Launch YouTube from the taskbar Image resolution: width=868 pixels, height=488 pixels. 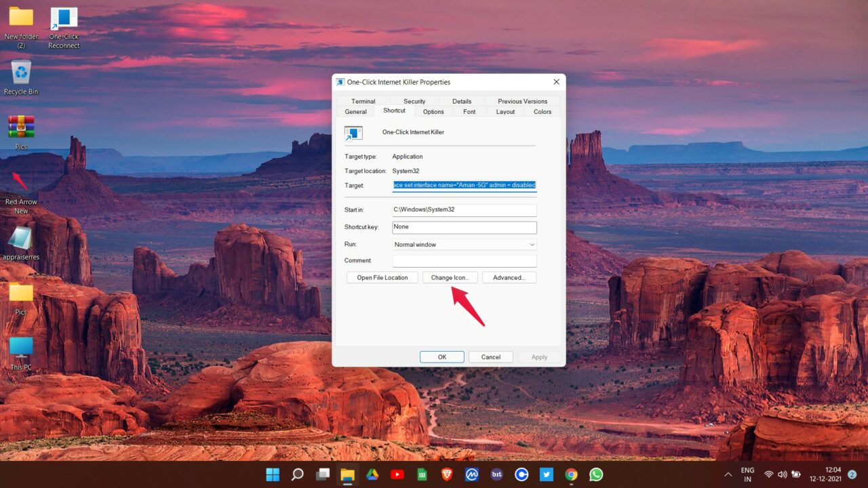pos(397,474)
